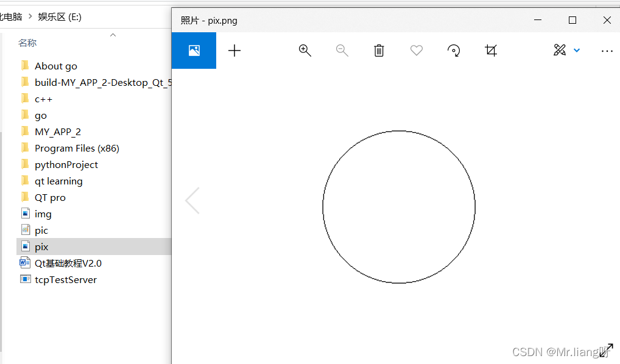Image resolution: width=620 pixels, height=364 pixels.
Task: Zoom in on the pix.png image
Action: pyautogui.click(x=305, y=51)
